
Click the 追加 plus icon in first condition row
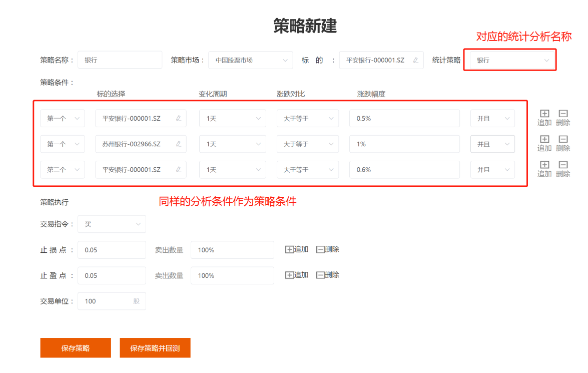(544, 114)
